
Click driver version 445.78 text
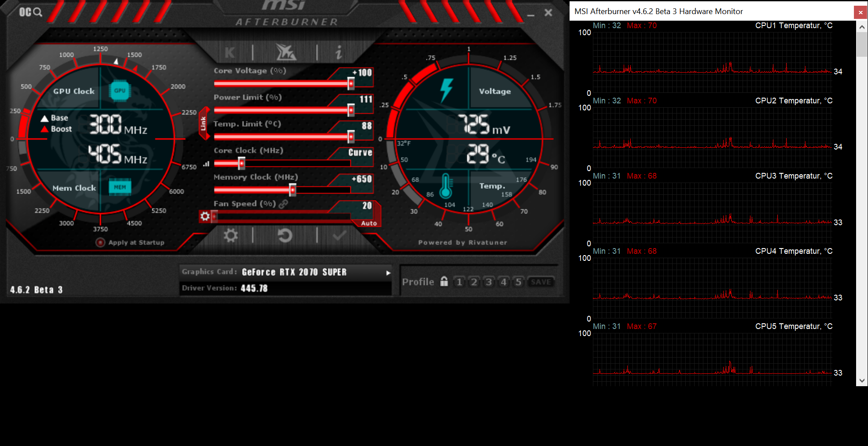click(x=254, y=289)
